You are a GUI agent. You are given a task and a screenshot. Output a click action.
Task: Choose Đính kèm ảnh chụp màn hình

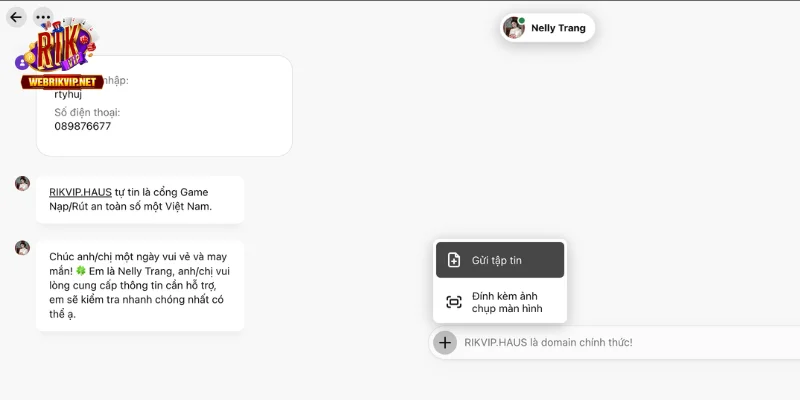pyautogui.click(x=500, y=302)
